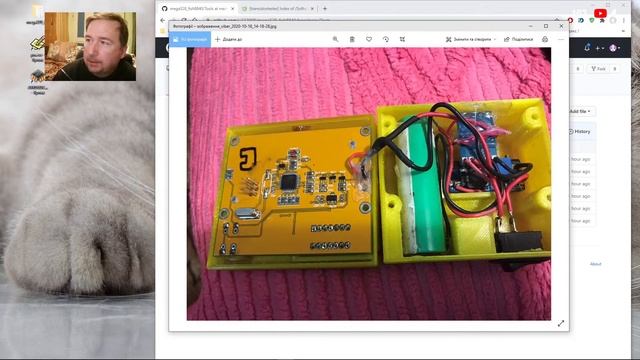Share the photo from Photos toolbar
The width and height of the screenshot is (640, 360).
tap(518, 39)
